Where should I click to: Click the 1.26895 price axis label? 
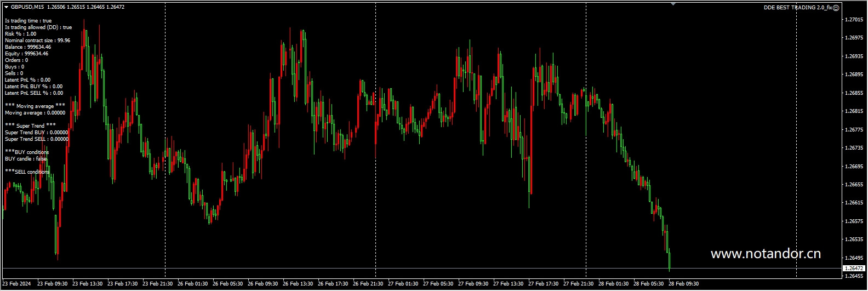(854, 75)
